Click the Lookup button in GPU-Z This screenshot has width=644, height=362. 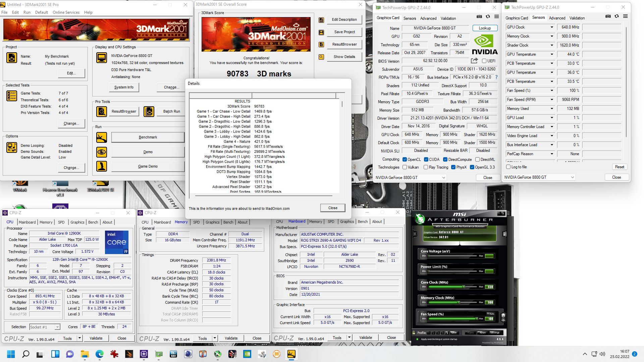pos(485,28)
